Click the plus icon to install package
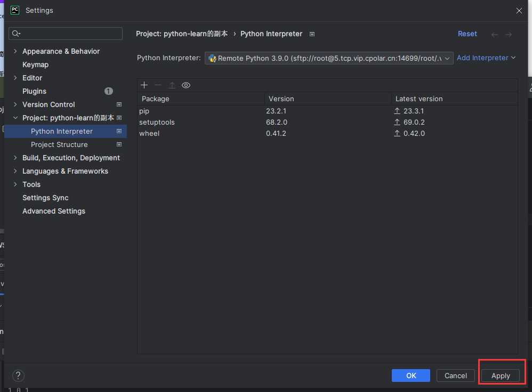532x392 pixels. click(144, 85)
